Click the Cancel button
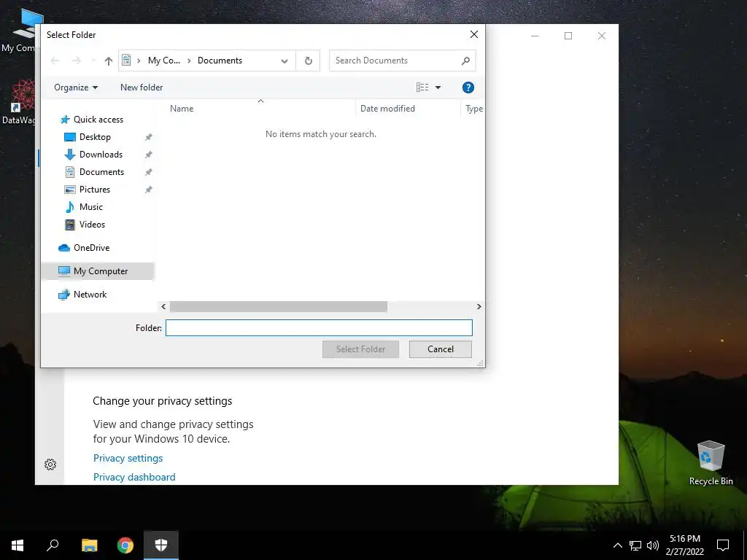The image size is (747, 560). pyautogui.click(x=440, y=349)
